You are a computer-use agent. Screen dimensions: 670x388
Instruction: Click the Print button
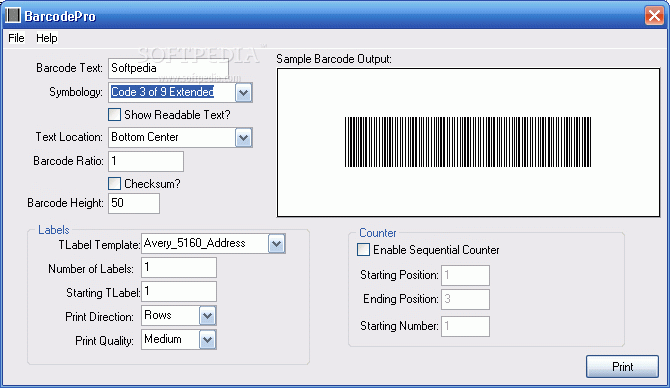click(x=622, y=367)
